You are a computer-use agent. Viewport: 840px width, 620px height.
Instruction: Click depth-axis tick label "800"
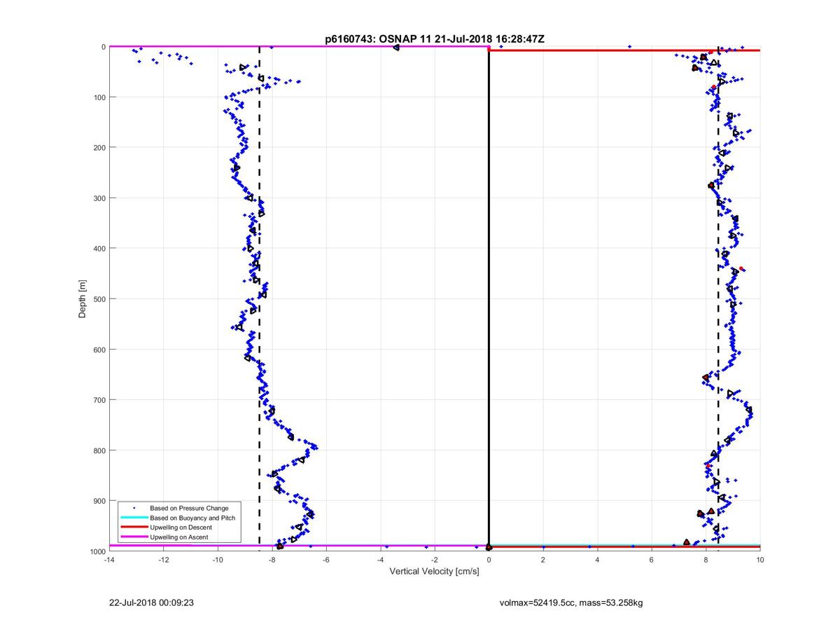99,450
